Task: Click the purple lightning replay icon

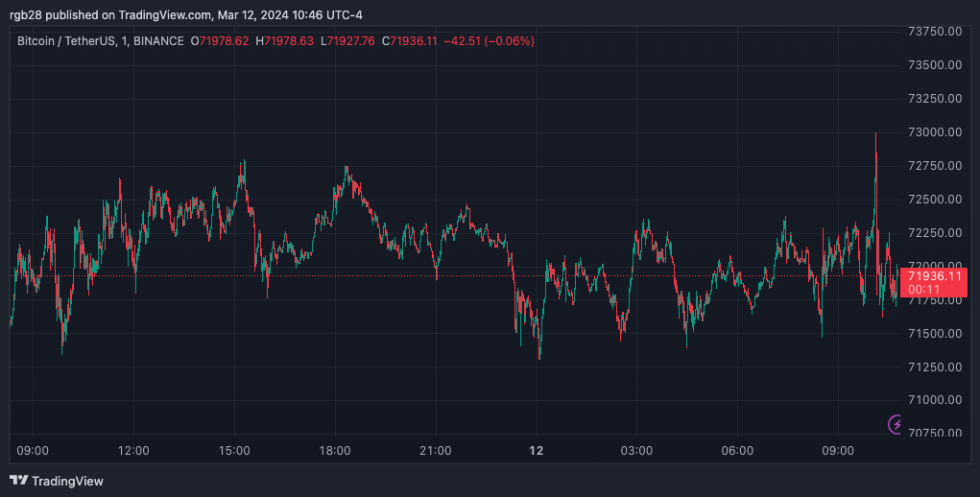Action: pyautogui.click(x=894, y=424)
